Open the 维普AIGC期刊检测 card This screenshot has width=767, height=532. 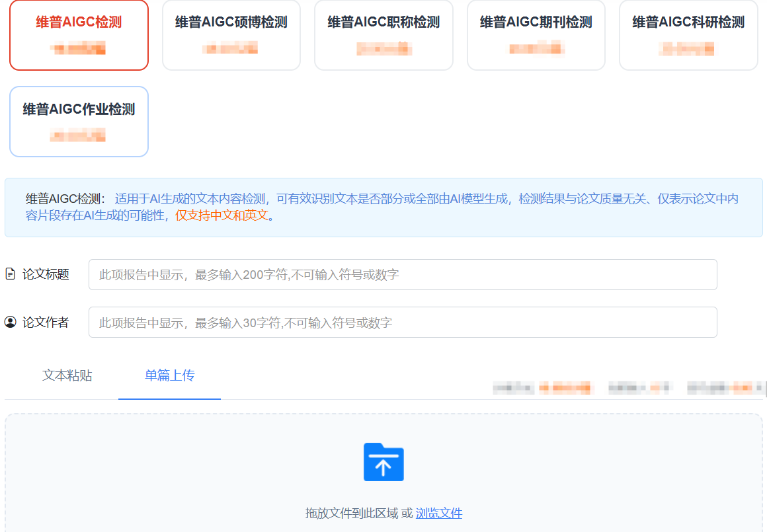pyautogui.click(x=536, y=35)
